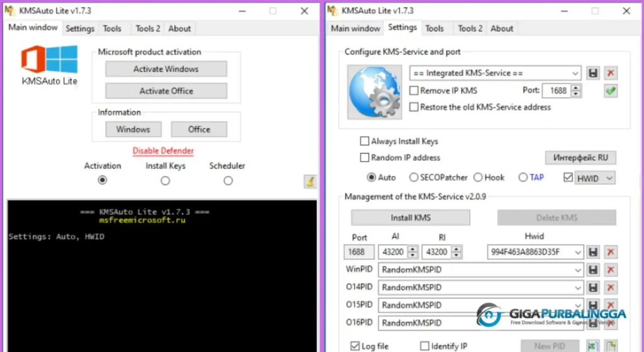Viewport: 644px width, 352px height.
Task: Enable the Random IP address checkbox
Action: coord(364,157)
